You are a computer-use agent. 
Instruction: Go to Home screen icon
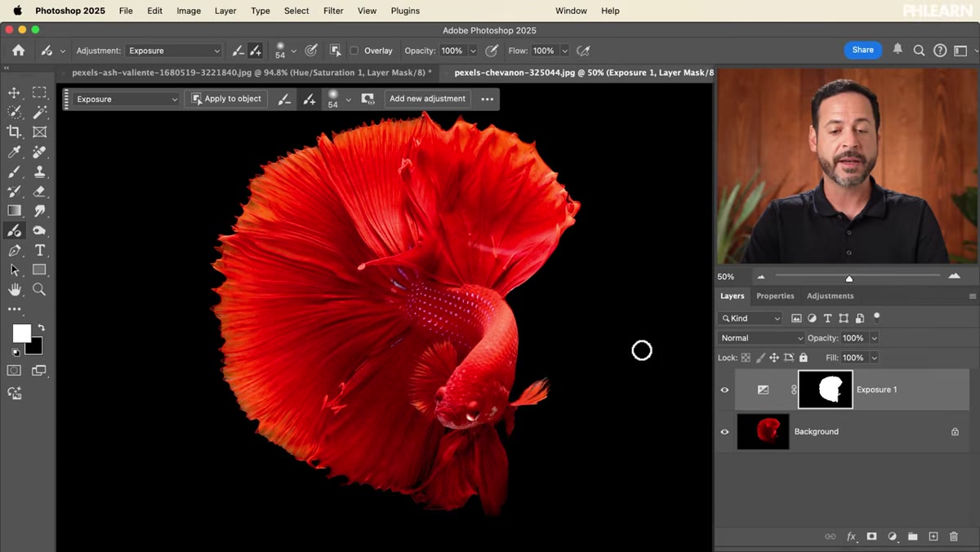coord(18,51)
